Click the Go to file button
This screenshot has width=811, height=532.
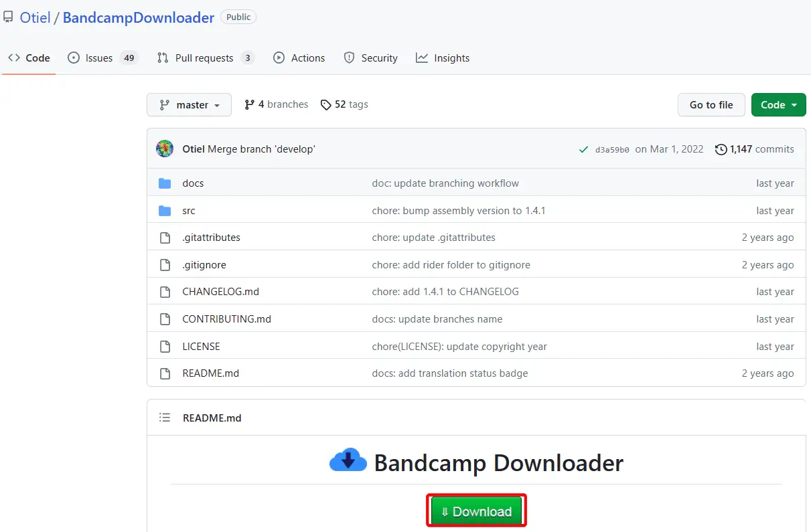pos(711,104)
